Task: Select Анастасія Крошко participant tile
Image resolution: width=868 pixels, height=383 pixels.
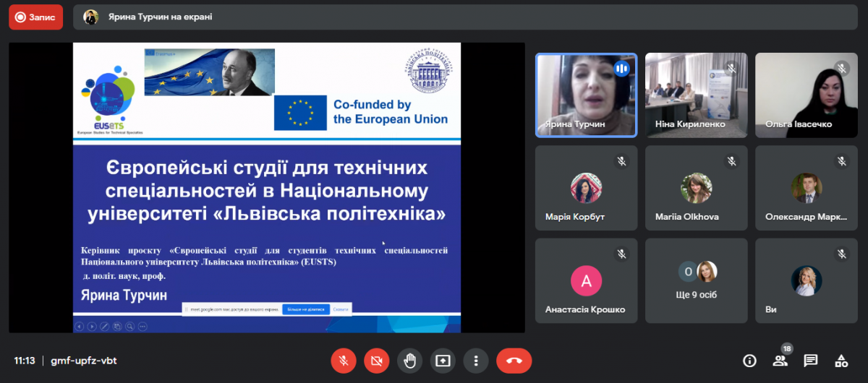Action: [586, 280]
